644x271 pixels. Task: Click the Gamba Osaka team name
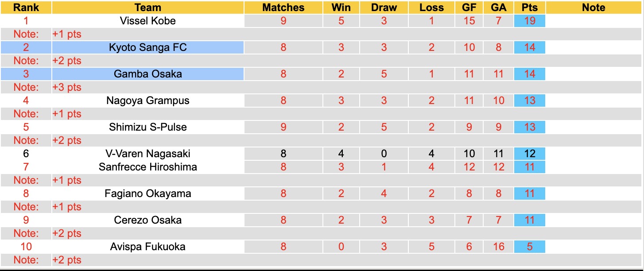[147, 74]
